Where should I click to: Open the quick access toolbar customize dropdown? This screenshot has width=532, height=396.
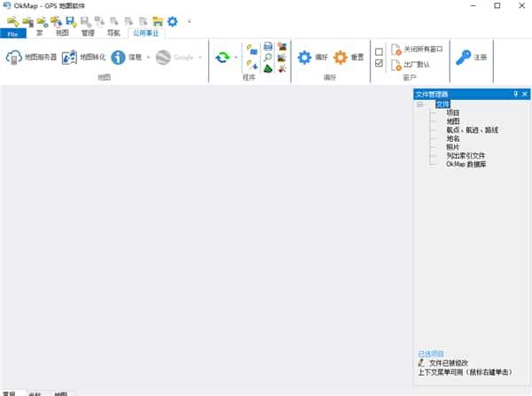(x=190, y=21)
